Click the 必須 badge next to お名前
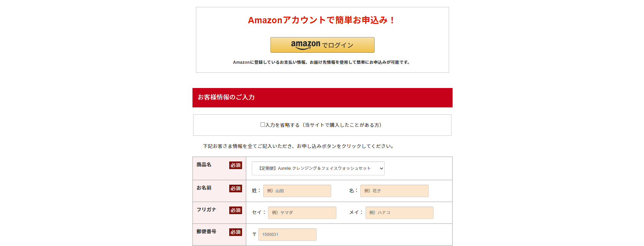 click(x=235, y=188)
